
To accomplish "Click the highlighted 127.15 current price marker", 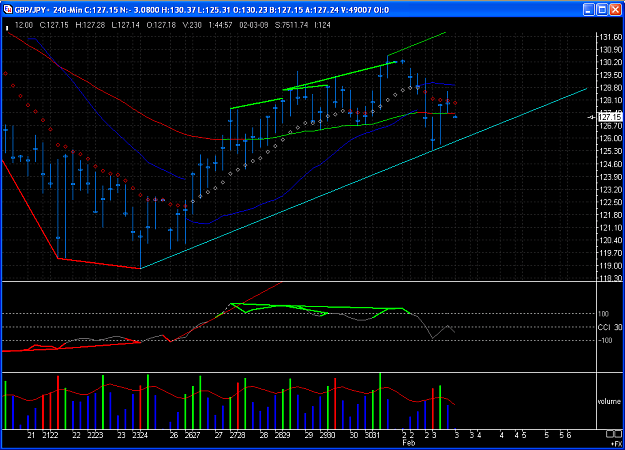I will coord(610,117).
